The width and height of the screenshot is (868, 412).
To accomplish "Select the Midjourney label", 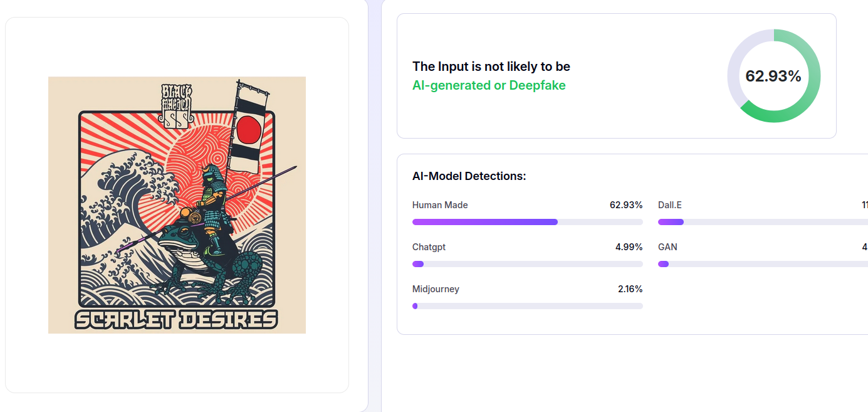I will point(436,289).
